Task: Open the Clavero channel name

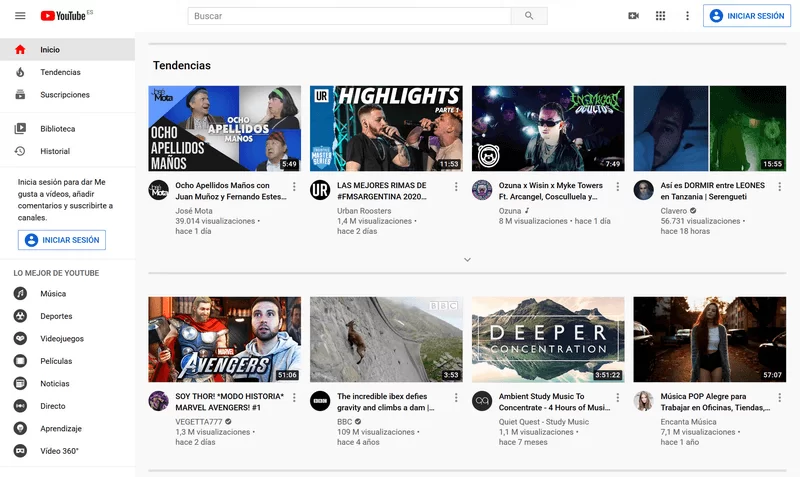Action: click(x=673, y=211)
